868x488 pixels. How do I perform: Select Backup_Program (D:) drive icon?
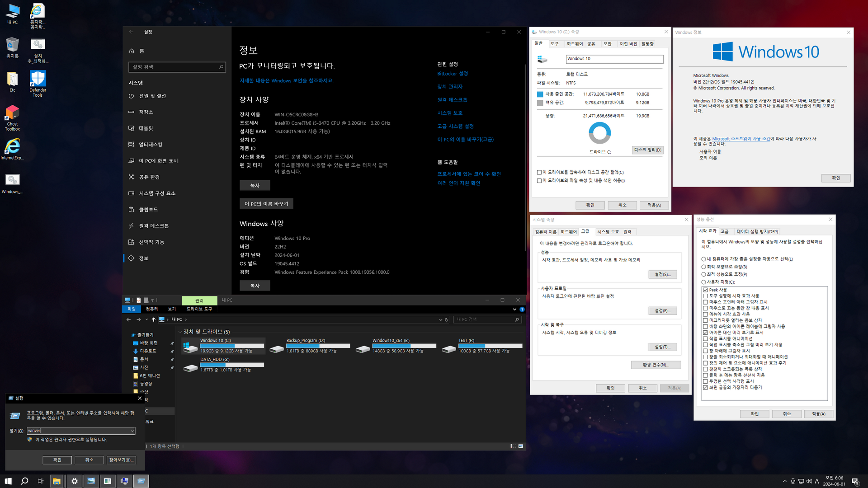click(x=277, y=348)
